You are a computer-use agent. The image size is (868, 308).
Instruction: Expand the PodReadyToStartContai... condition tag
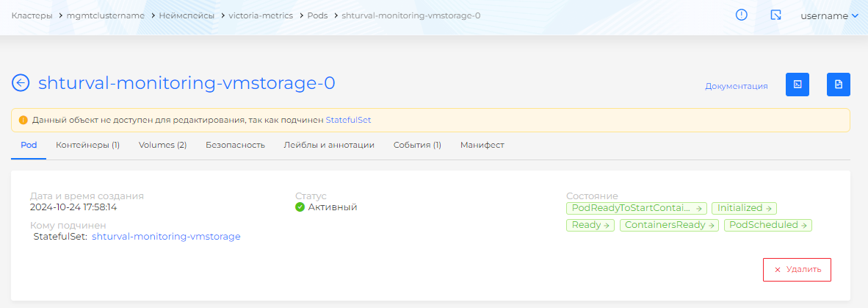[637, 208]
